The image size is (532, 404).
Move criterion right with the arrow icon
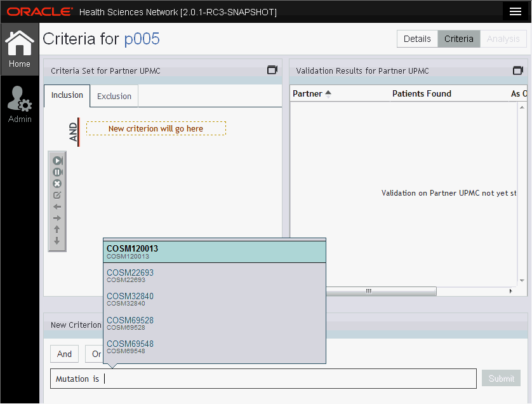click(57, 218)
